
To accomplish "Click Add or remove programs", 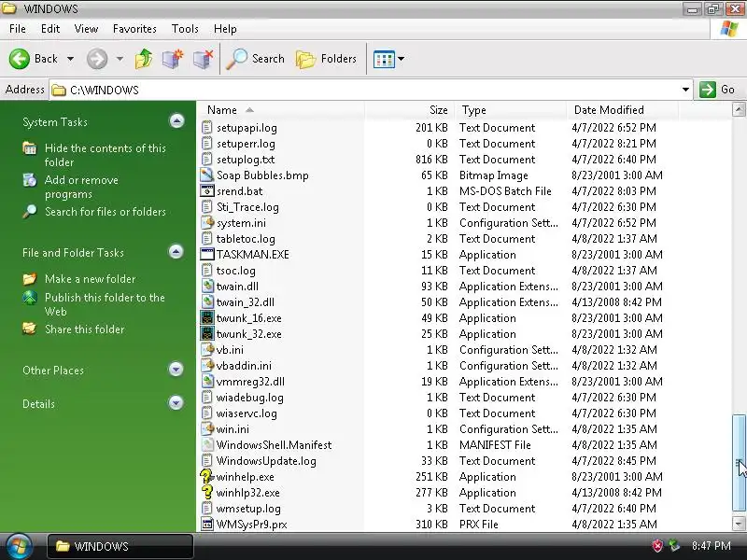I will tap(81, 188).
